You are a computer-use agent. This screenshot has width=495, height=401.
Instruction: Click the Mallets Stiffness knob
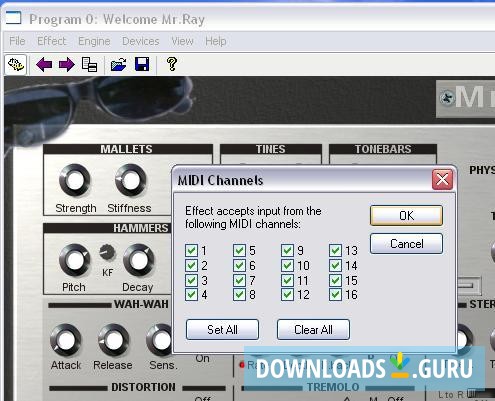point(131,180)
